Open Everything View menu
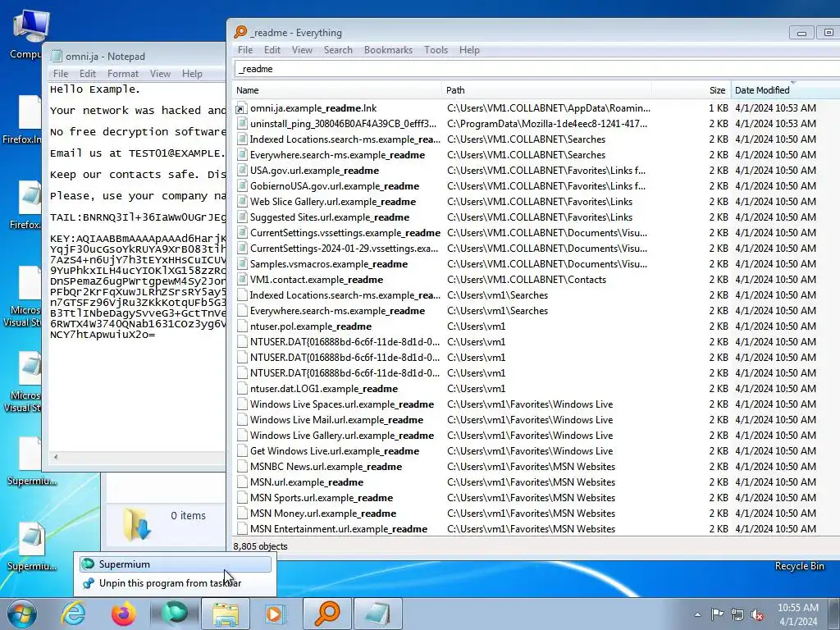This screenshot has height=630, width=840. pos(302,50)
